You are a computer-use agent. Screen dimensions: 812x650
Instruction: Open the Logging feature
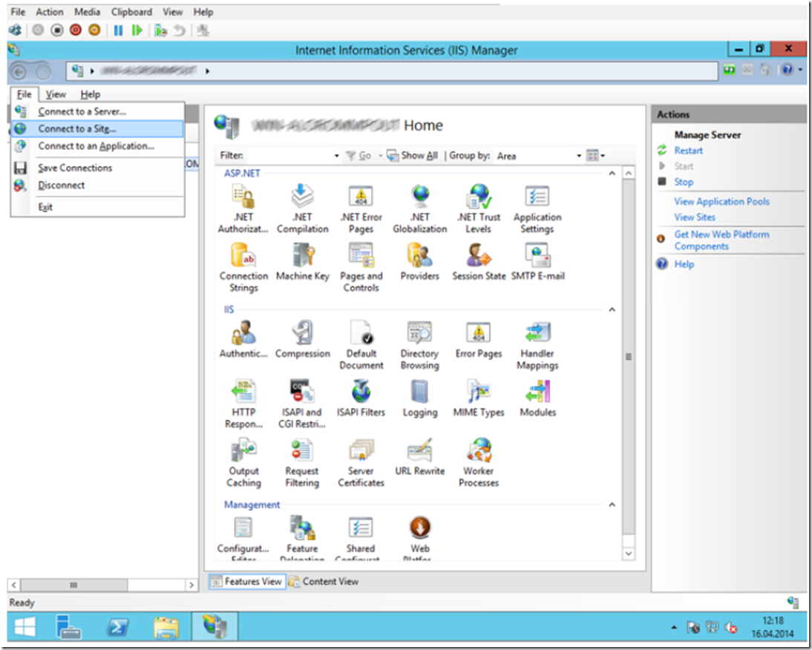420,398
